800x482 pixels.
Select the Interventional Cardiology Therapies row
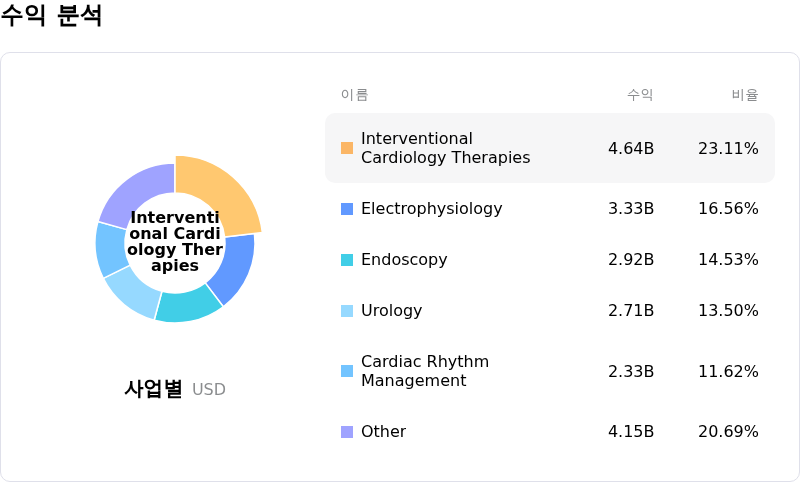click(x=549, y=148)
